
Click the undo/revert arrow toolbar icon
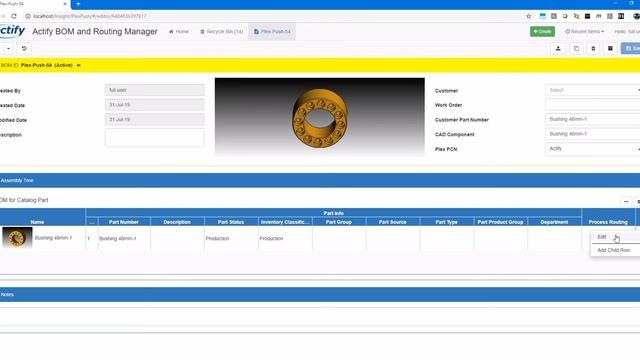click(x=24, y=49)
